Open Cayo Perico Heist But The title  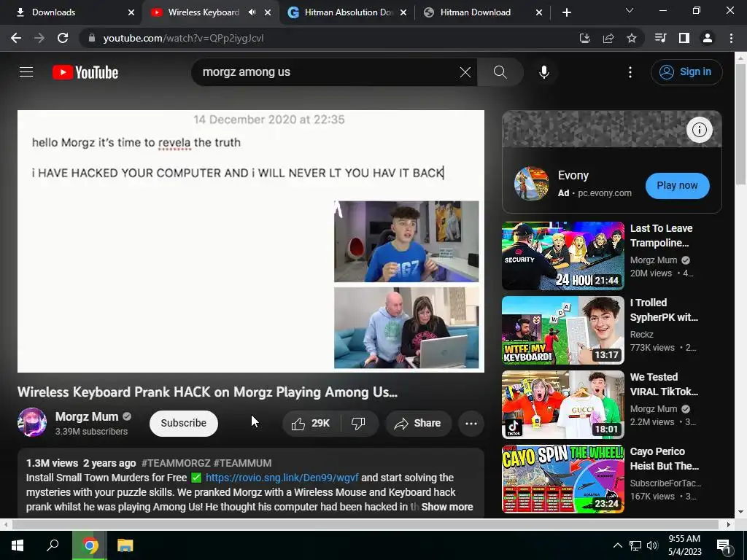[x=664, y=459]
